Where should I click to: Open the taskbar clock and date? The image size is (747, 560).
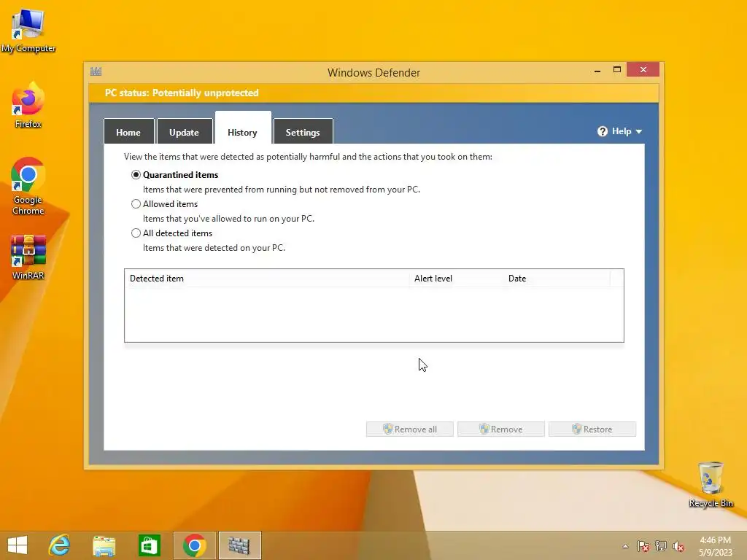[x=715, y=546]
